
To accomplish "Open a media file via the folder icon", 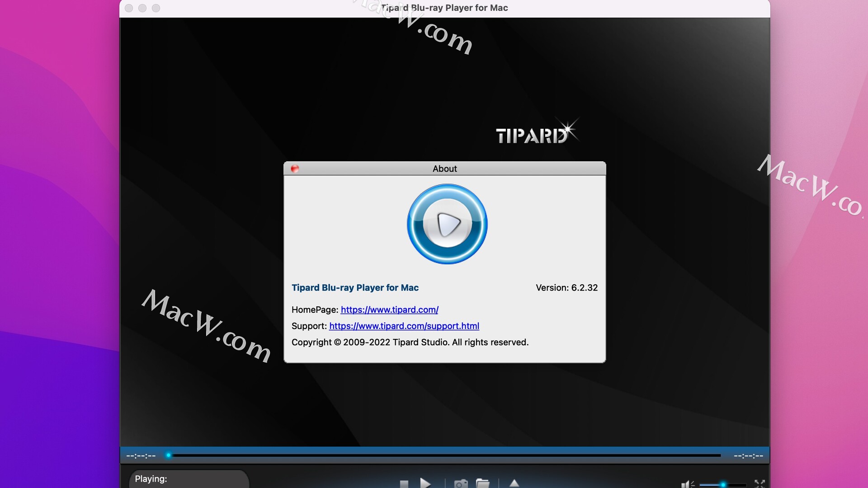I will (483, 484).
